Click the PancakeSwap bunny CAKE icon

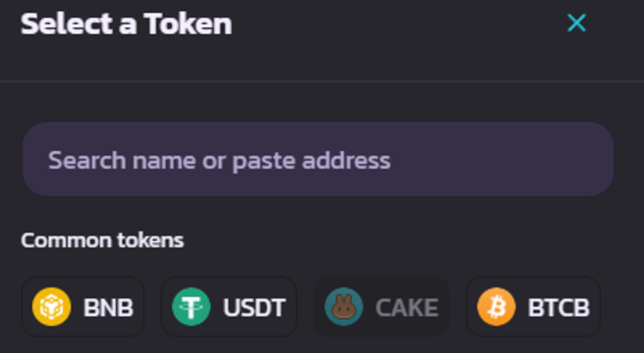pyautogui.click(x=343, y=307)
